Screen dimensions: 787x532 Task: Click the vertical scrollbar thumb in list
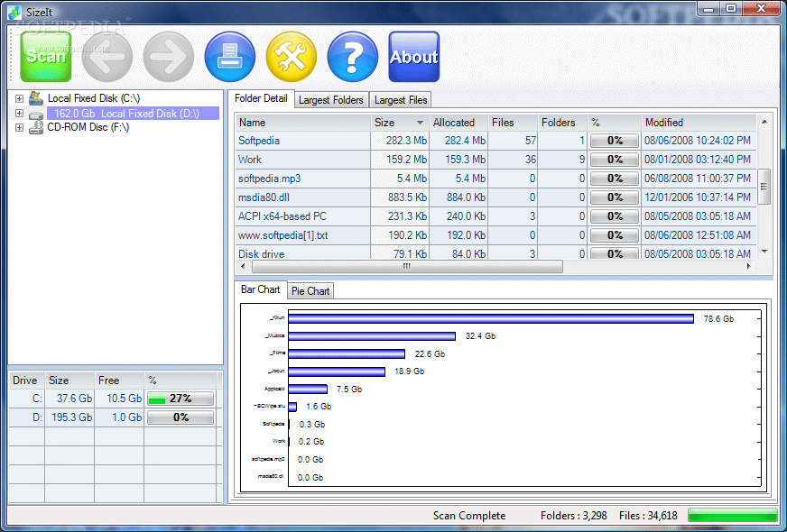[x=764, y=187]
